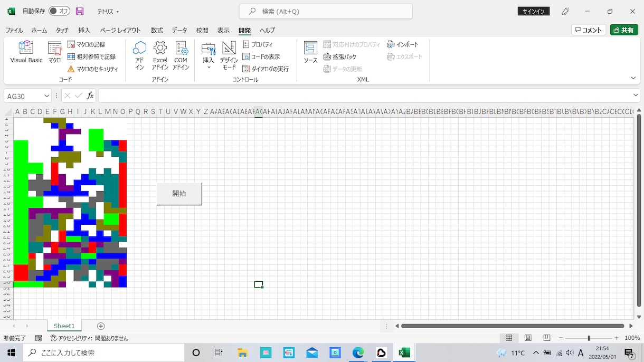Click マクロの記録 to record macro
644x362 pixels.
[x=87, y=45]
